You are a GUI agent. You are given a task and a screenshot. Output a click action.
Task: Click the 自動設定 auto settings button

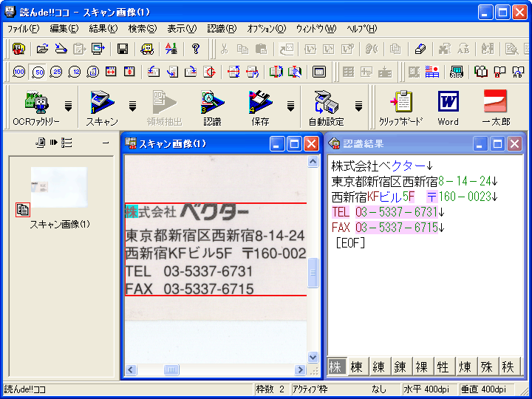click(326, 108)
